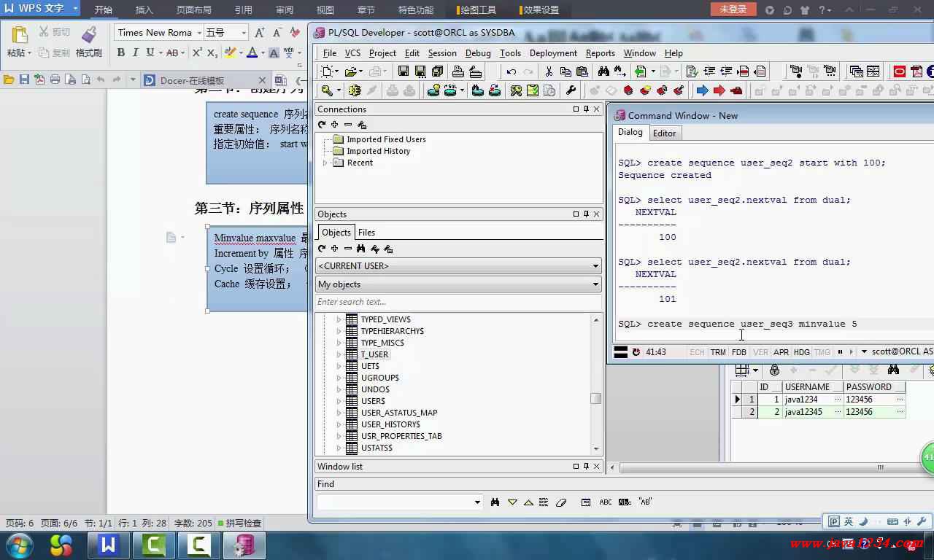Toggle the FDB status indicator
This screenshot has width=934, height=560.
739,352
